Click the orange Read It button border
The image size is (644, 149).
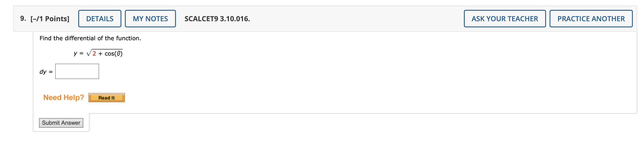pos(107,98)
